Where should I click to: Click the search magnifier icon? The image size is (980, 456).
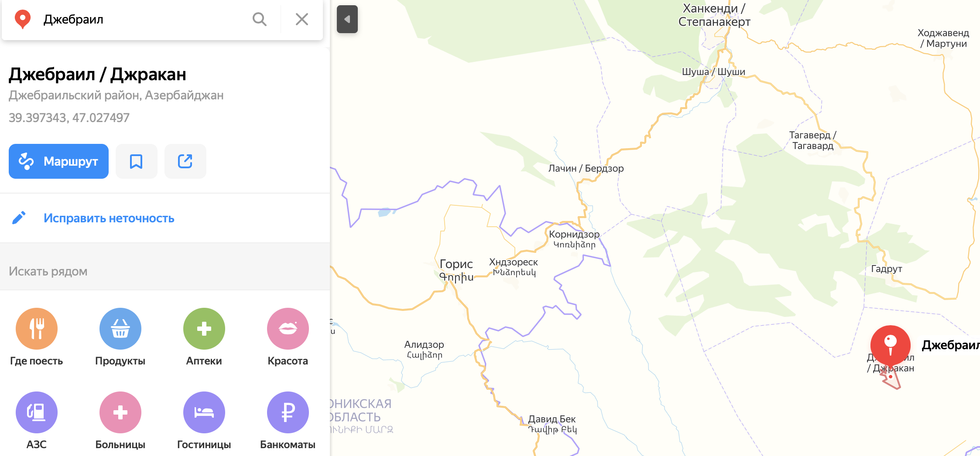click(x=260, y=19)
